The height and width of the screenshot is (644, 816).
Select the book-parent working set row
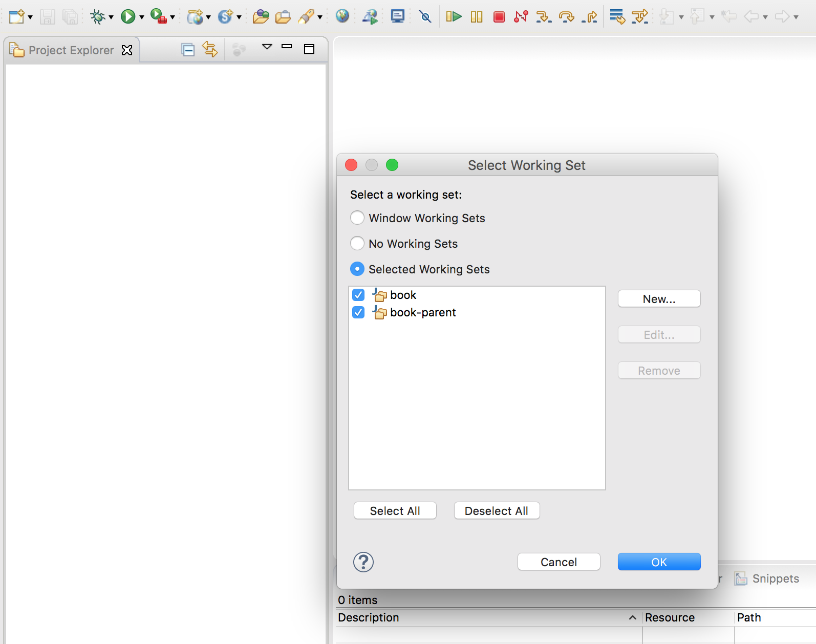[477, 312]
